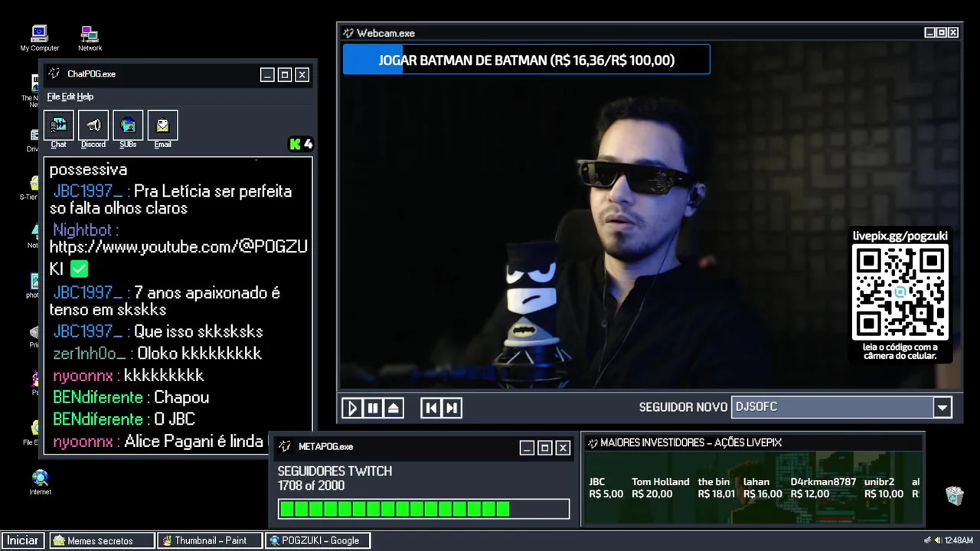Screen dimensions: 980x551
Task: Click investor entry 'Tom Holland R$ 20,00'
Action: (660, 487)
